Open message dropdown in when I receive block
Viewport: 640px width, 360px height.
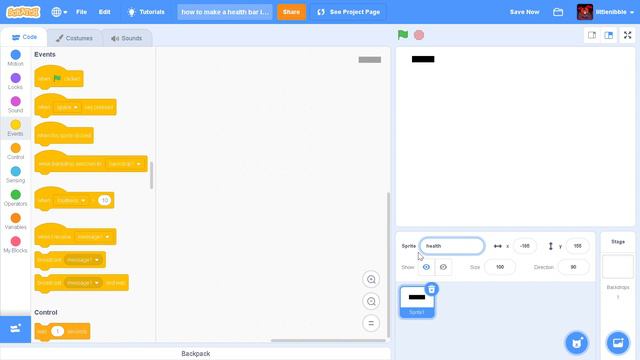(93, 237)
